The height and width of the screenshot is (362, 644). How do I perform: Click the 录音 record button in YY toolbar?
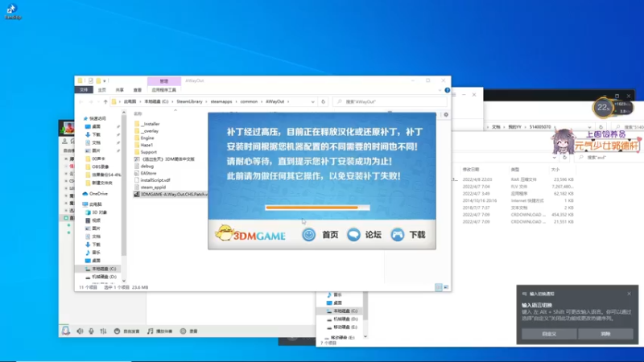pyautogui.click(x=189, y=331)
